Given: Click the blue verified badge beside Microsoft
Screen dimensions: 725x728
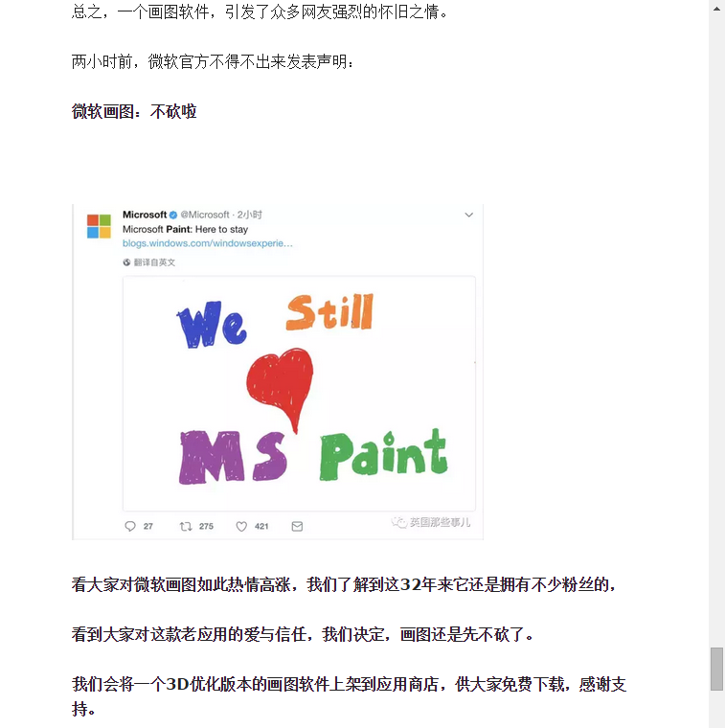Looking at the screenshot, I should pyautogui.click(x=173, y=215).
